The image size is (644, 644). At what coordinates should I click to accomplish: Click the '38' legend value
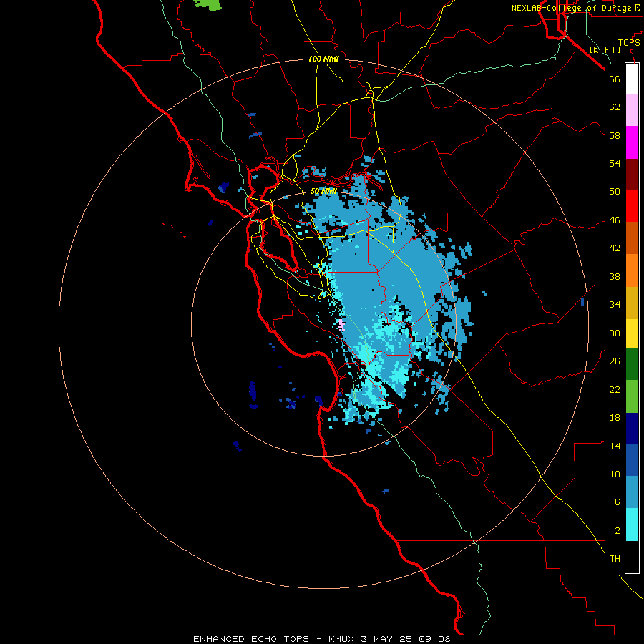615,276
